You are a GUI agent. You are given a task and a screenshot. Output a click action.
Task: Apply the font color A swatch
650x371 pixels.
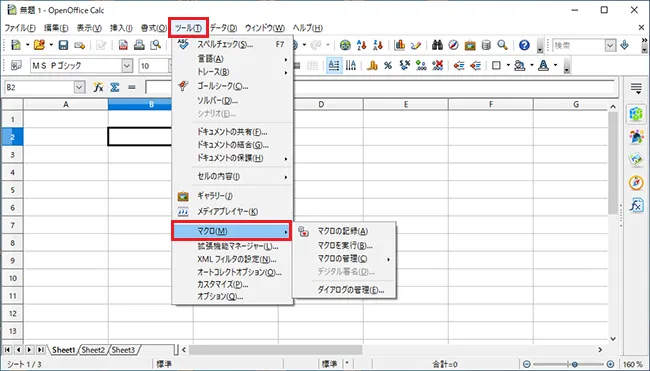543,65
